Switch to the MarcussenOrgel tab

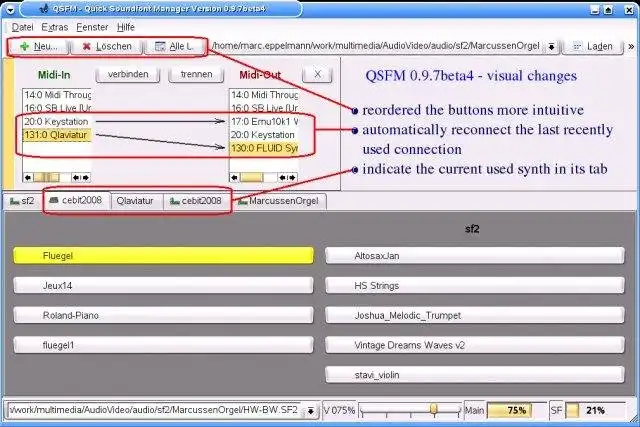pos(279,201)
